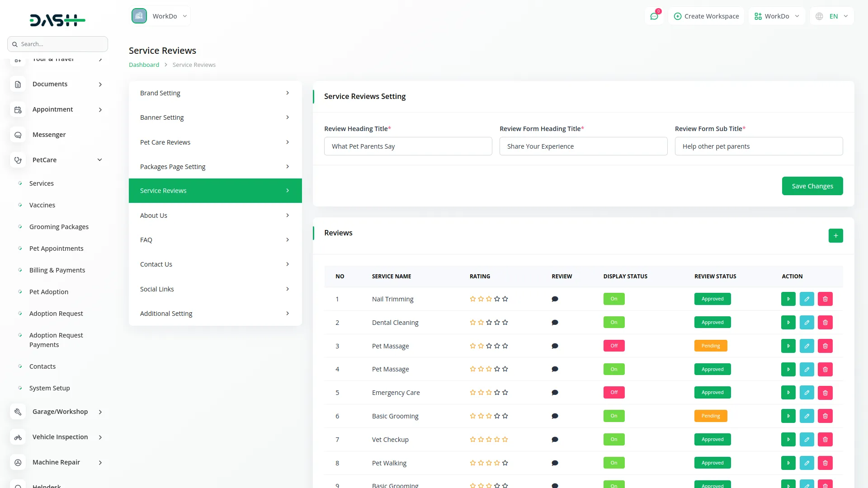Toggle the On display status for Nail Trimming
The width and height of the screenshot is (868, 488).
tap(613, 299)
